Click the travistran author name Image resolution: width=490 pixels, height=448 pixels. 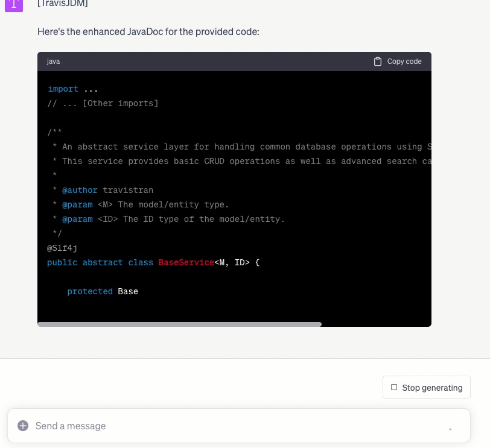point(128,190)
